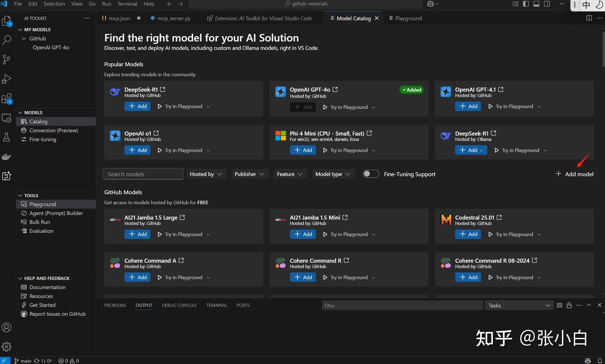Image resolution: width=605 pixels, height=364 pixels.
Task: Click Manage gear icon in activity bar
Action: click(x=7, y=347)
